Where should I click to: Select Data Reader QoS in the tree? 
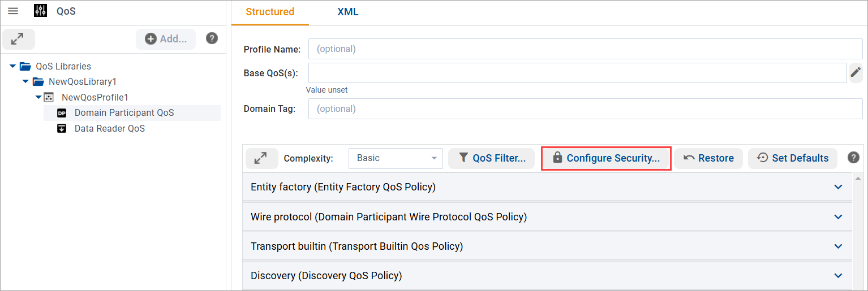coord(109,129)
